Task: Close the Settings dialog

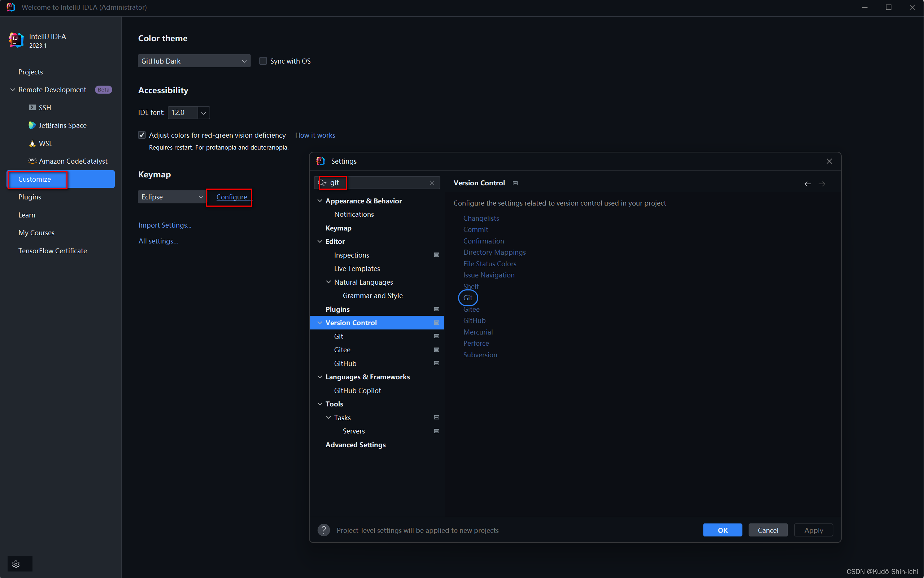Action: click(x=829, y=161)
